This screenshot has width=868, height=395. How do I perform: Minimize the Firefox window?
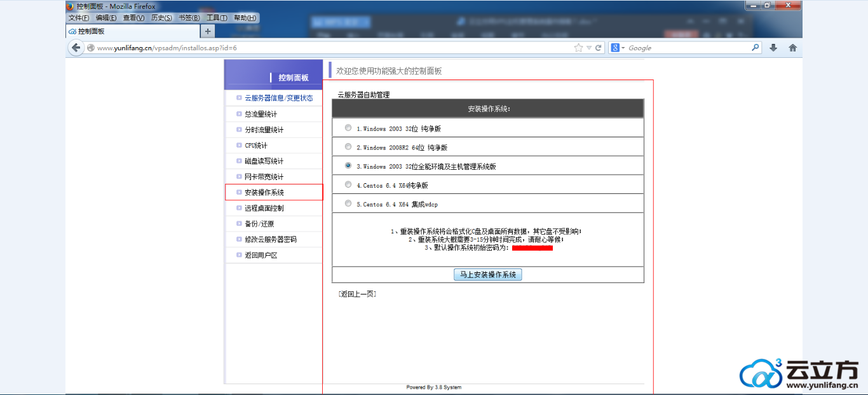pos(752,5)
